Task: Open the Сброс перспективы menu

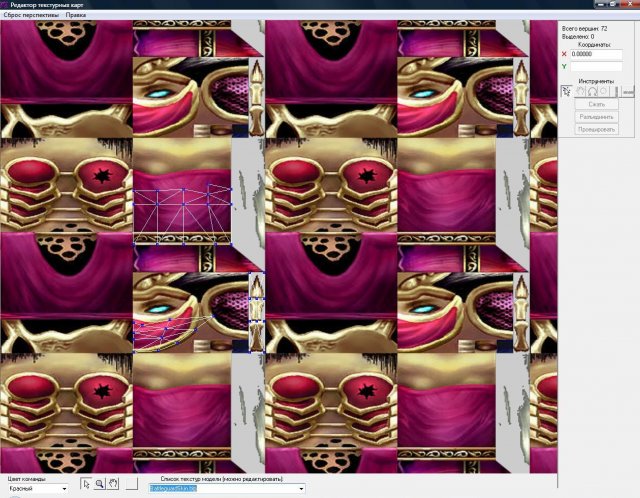Action: (31, 15)
